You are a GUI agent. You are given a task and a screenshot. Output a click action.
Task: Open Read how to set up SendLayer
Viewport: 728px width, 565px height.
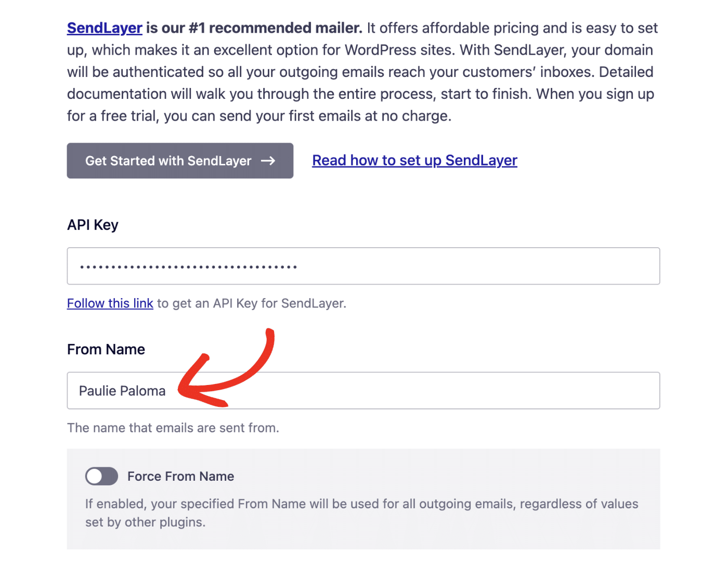(414, 160)
